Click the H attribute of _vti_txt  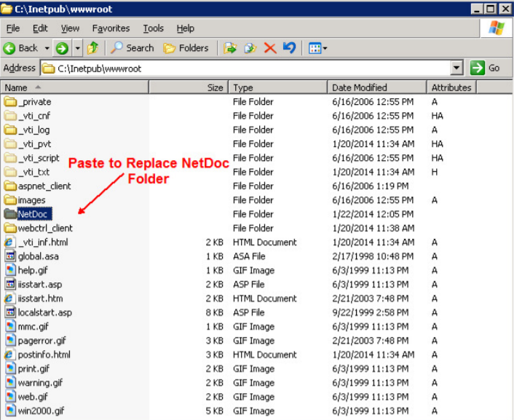click(x=435, y=172)
